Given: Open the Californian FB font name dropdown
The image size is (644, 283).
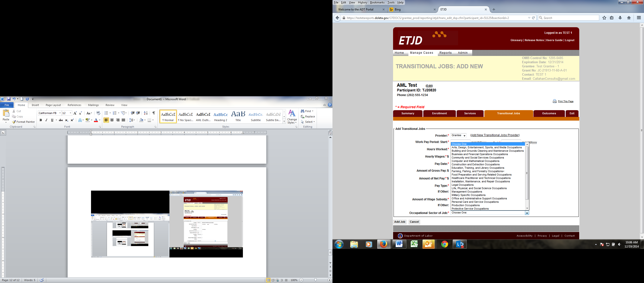Looking at the screenshot, I should (60, 113).
